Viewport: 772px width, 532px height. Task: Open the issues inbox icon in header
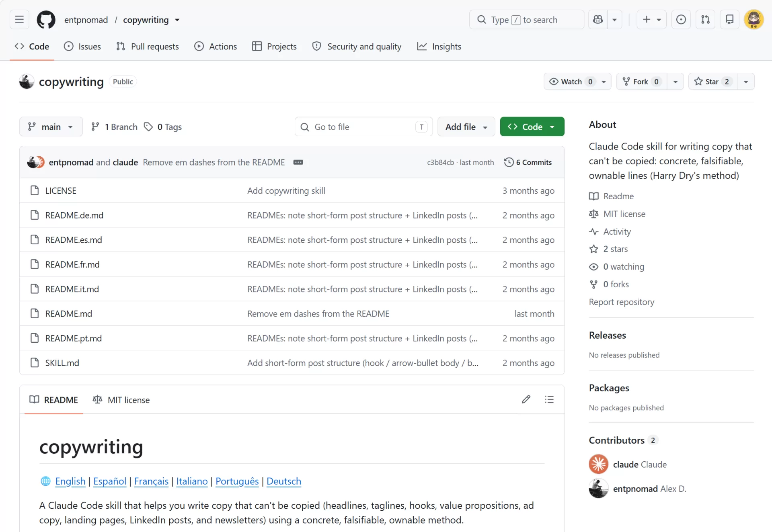(x=681, y=19)
